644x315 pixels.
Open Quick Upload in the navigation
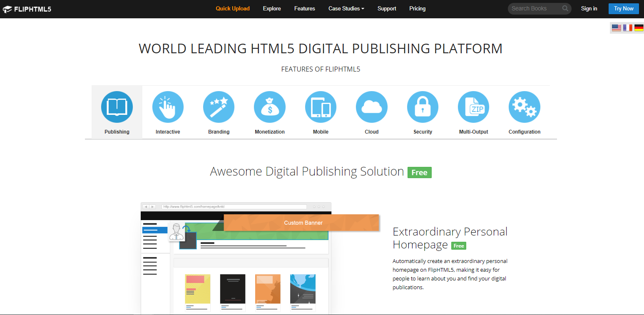click(233, 8)
